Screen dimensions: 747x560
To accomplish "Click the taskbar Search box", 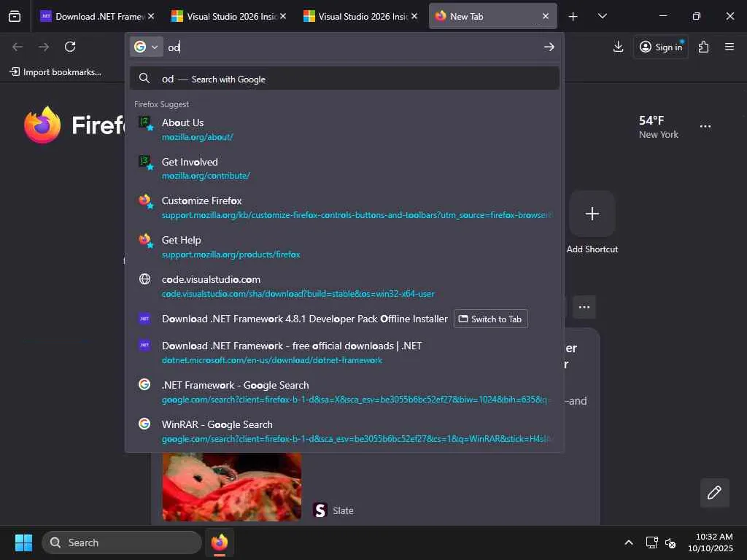I will pos(122,542).
